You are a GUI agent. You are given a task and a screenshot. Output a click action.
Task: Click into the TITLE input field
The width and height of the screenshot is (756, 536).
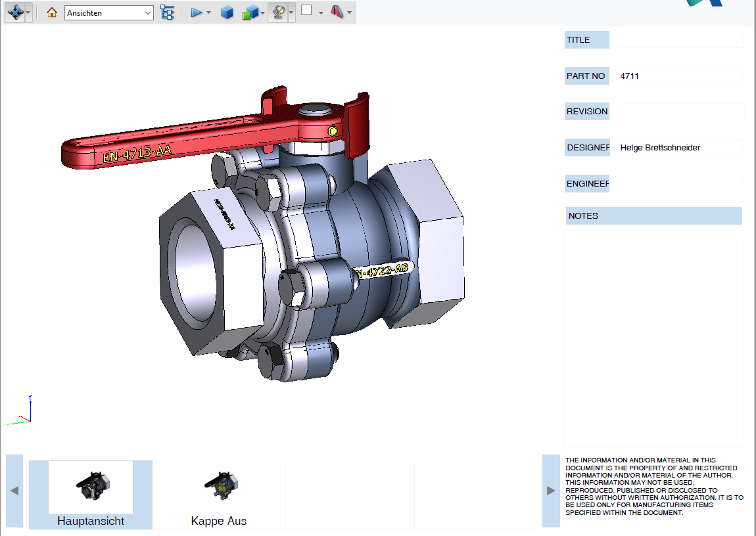681,39
